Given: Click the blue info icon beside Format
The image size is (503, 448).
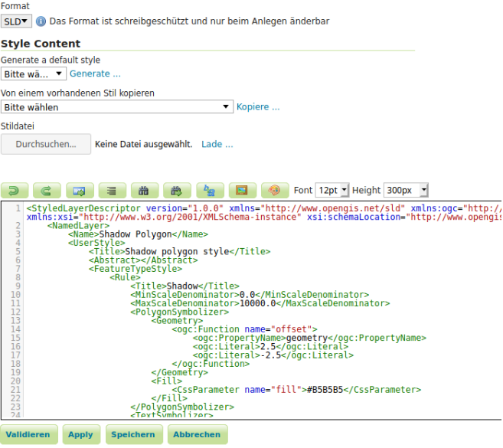Looking at the screenshot, I should point(41,21).
